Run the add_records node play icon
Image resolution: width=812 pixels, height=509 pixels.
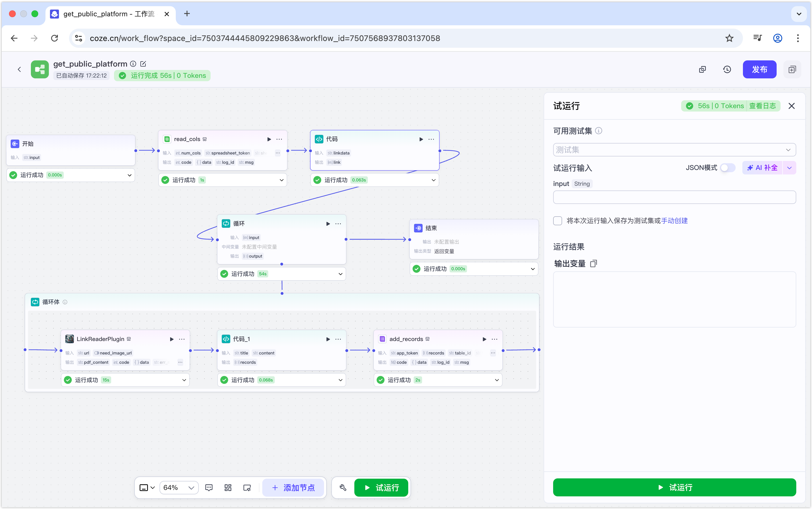click(x=484, y=339)
